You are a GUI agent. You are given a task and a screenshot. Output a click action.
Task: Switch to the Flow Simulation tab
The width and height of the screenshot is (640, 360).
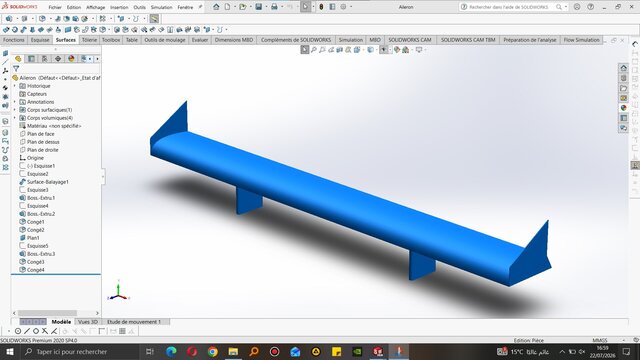(x=581, y=40)
